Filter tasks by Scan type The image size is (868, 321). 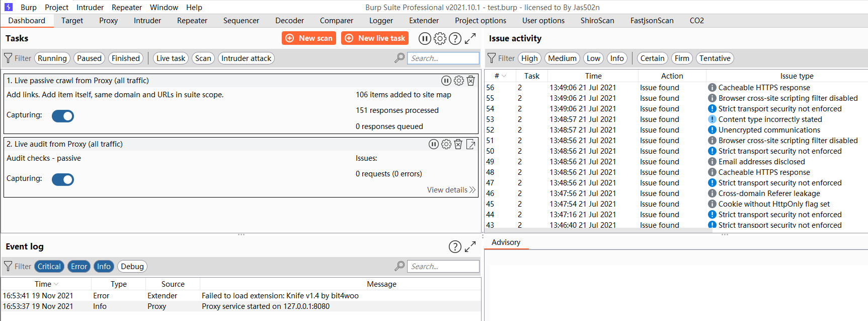(x=203, y=58)
